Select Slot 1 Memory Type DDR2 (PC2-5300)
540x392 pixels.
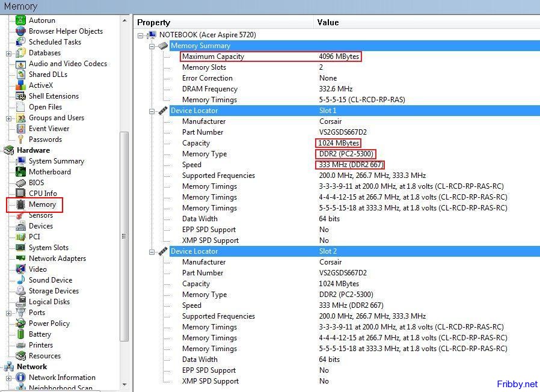point(346,154)
